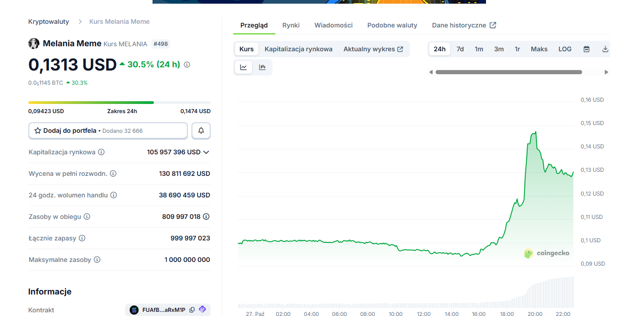Select the line chart view icon
This screenshot has height=316, width=644.
click(x=243, y=67)
